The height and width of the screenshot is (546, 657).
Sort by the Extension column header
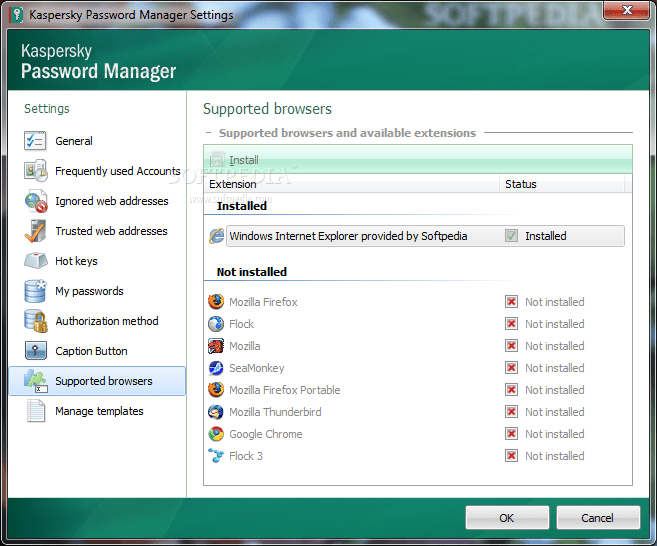pyautogui.click(x=351, y=184)
